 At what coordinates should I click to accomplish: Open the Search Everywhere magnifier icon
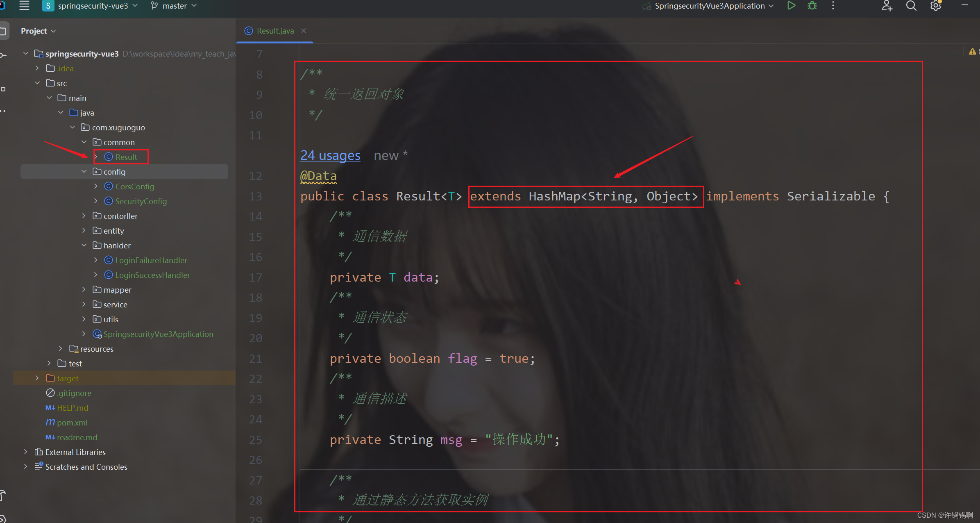click(x=911, y=6)
